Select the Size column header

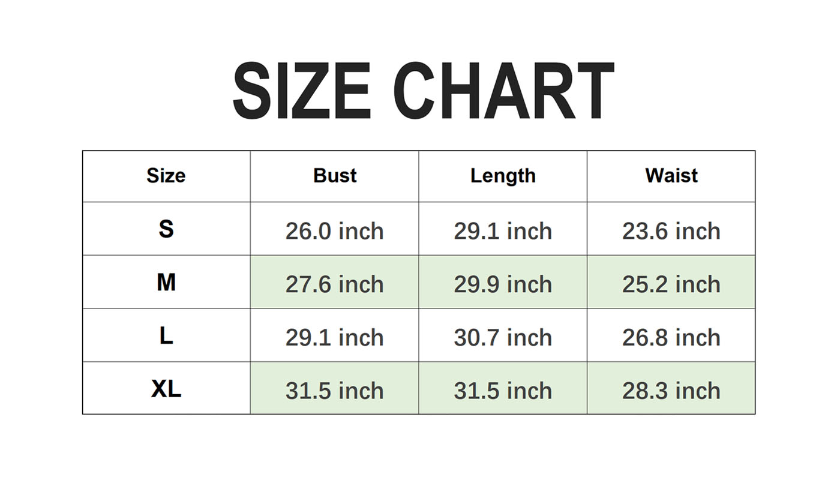point(166,176)
